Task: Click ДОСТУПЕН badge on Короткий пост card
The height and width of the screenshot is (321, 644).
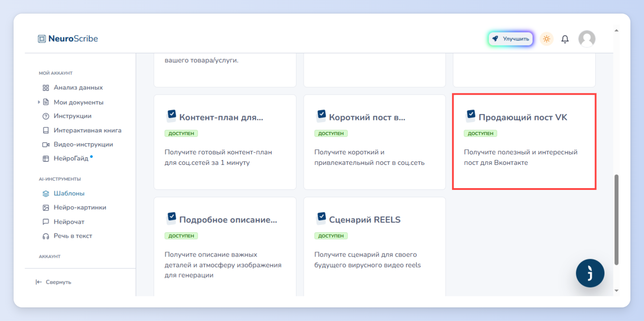Action: (331, 133)
